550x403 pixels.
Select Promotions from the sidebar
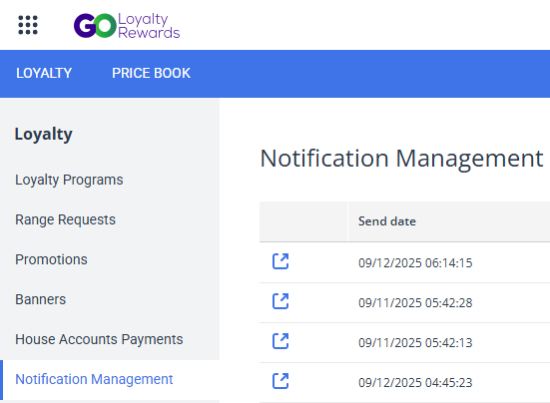pyautogui.click(x=51, y=260)
